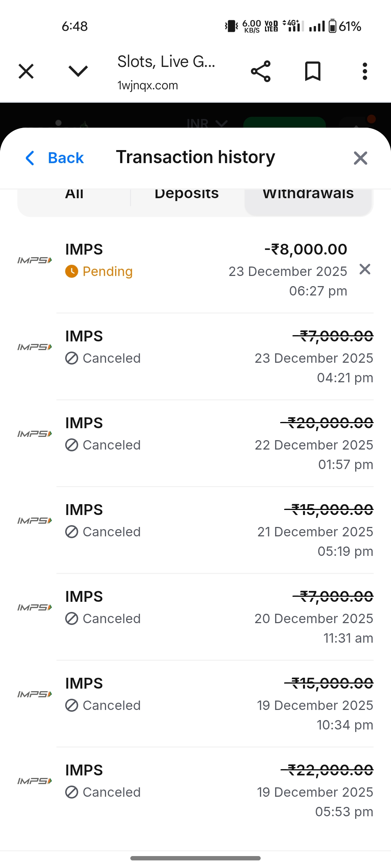Tap the orange Pending clock icon

(72, 271)
